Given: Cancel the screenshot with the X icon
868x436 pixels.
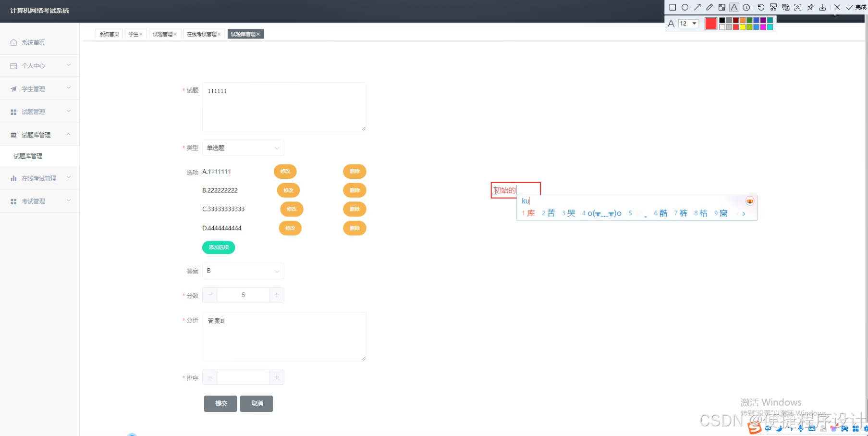Looking at the screenshot, I should point(837,7).
